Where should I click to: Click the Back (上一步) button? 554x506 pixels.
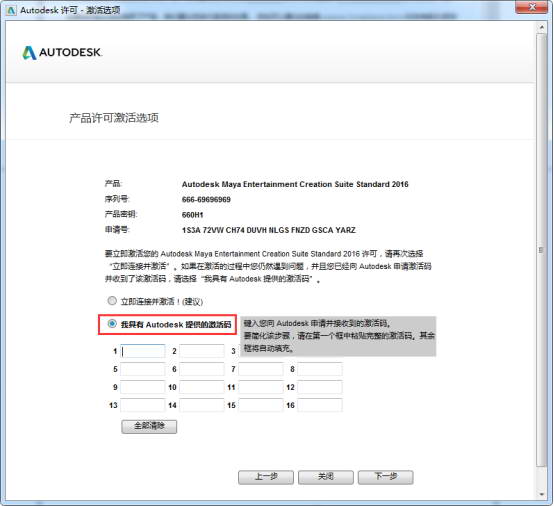266,477
